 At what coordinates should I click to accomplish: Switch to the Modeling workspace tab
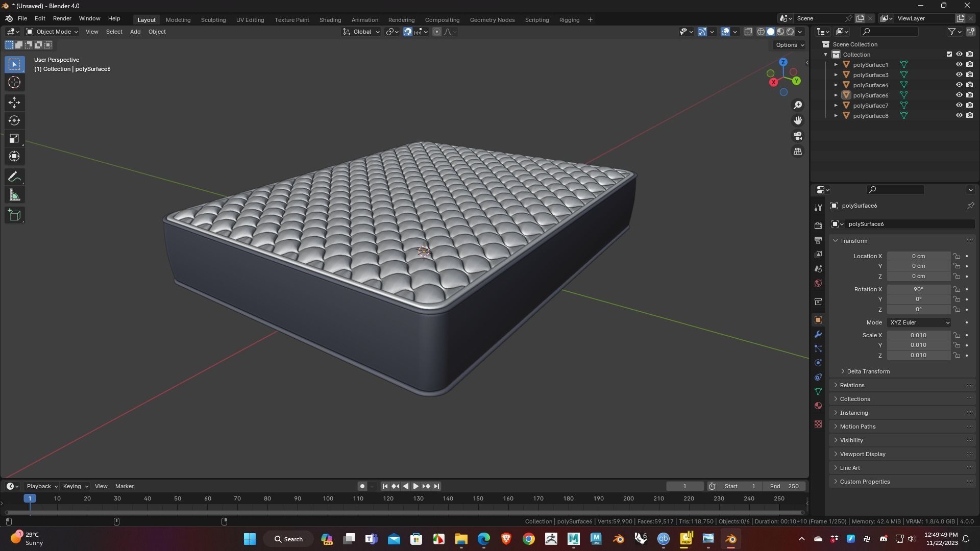click(178, 19)
